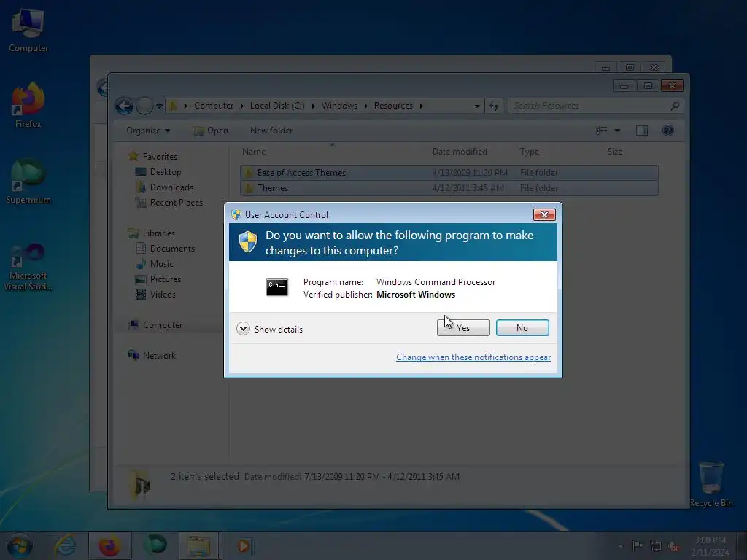Click the Search Resources field
This screenshot has height=560, width=747.
click(595, 106)
